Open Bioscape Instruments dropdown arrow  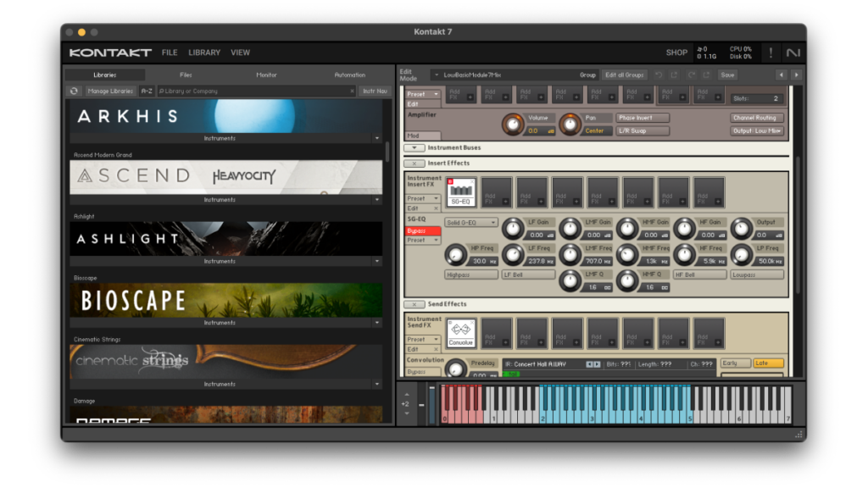[377, 323]
